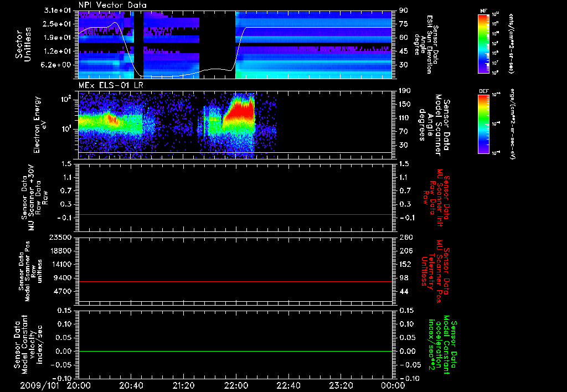Viewport: 567px width, 392px height.
Task: Click the red line in Scanner Pos panel
Action: 235,281
